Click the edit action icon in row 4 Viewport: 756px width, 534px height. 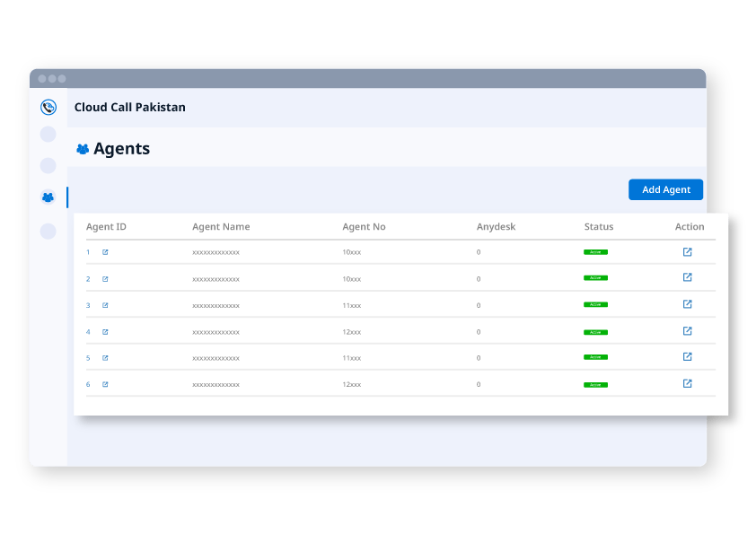tap(687, 331)
